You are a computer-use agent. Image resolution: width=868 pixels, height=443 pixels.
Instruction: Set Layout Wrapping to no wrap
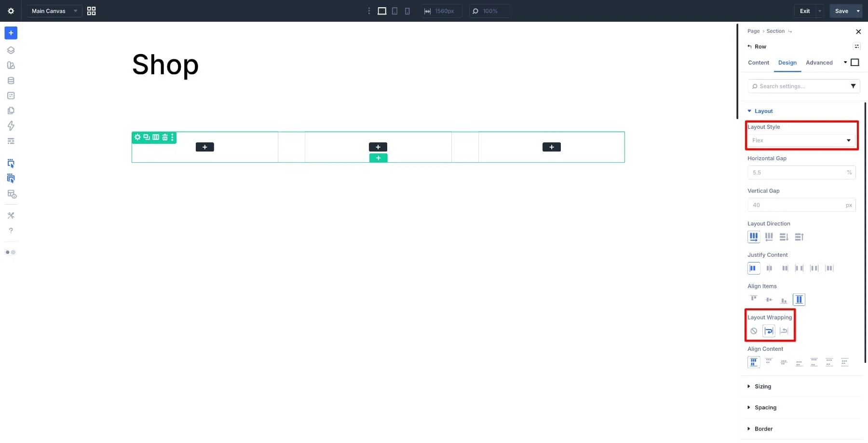(754, 331)
